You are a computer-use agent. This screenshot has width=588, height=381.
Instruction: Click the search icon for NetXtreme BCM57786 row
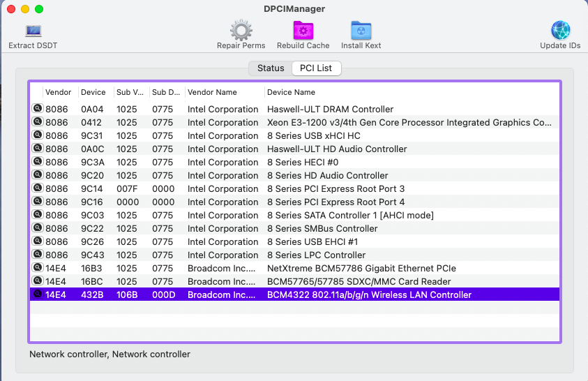click(37, 268)
